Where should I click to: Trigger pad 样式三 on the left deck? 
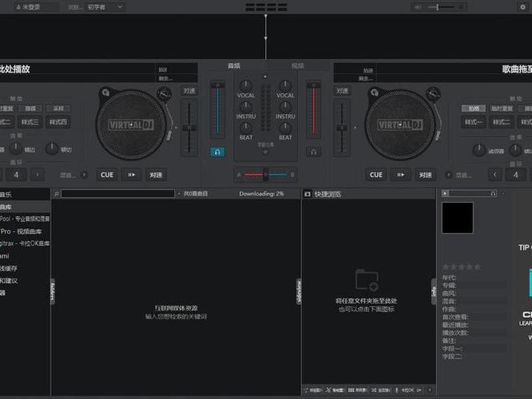coord(30,122)
